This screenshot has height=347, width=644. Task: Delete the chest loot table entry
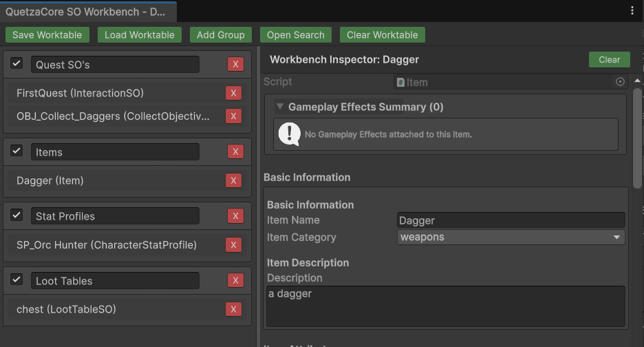233,310
